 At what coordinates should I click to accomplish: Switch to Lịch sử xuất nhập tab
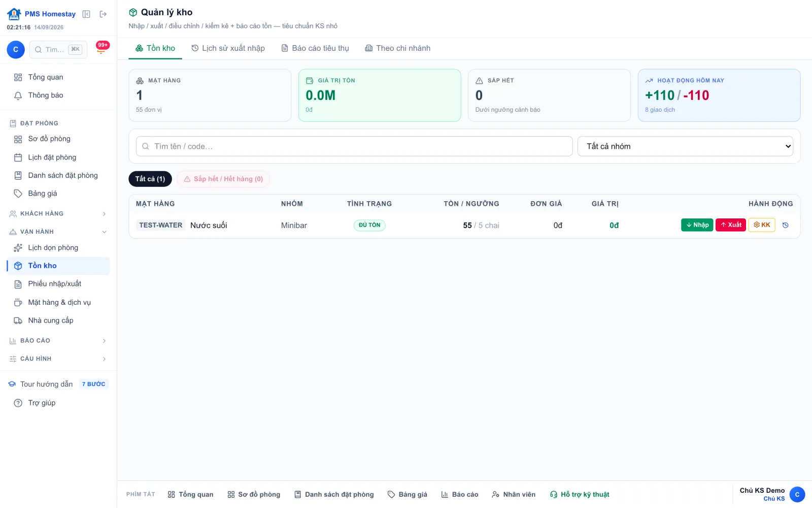(228, 48)
